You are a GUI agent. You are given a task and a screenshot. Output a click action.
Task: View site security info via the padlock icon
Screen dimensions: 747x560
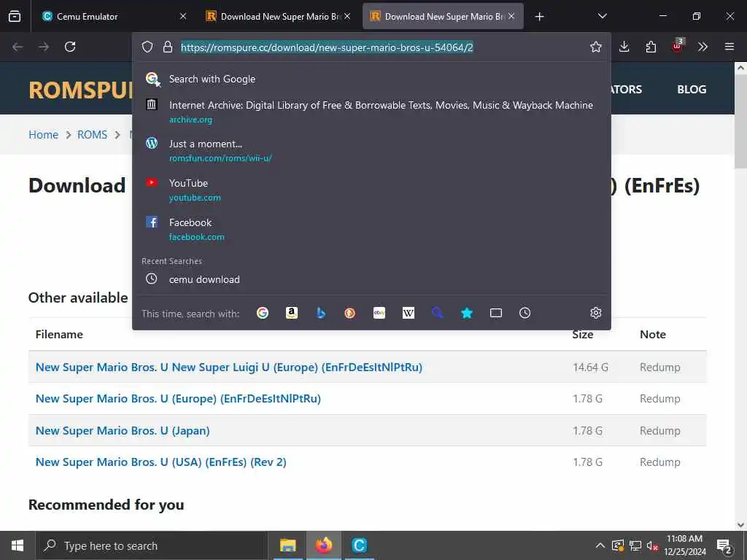(168, 47)
